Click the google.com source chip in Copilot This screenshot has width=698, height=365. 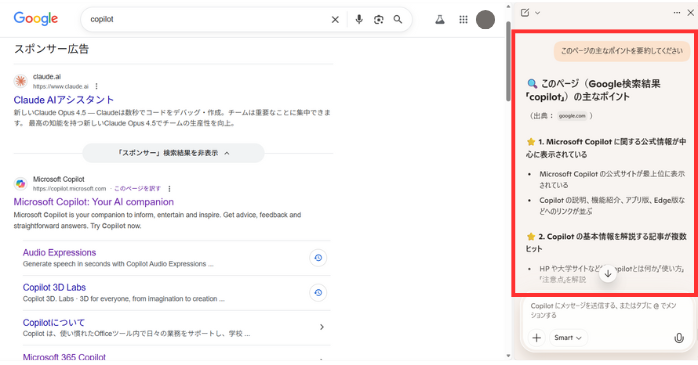point(572,116)
